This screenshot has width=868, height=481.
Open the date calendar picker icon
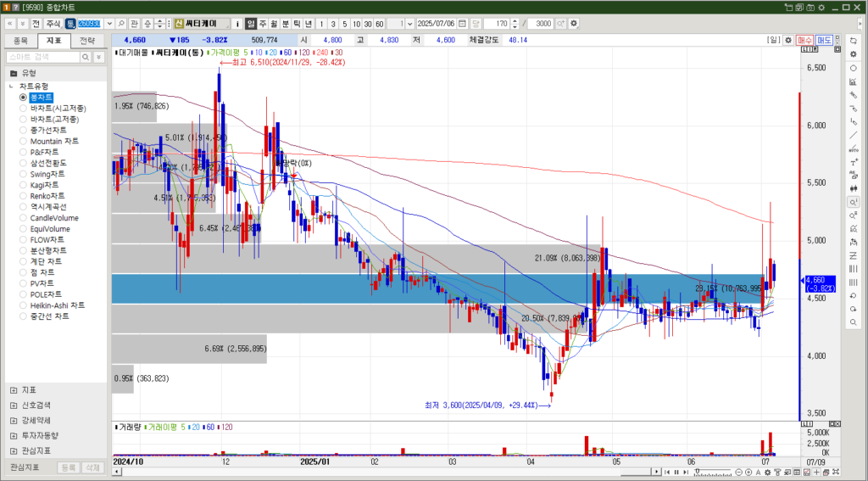(462, 24)
